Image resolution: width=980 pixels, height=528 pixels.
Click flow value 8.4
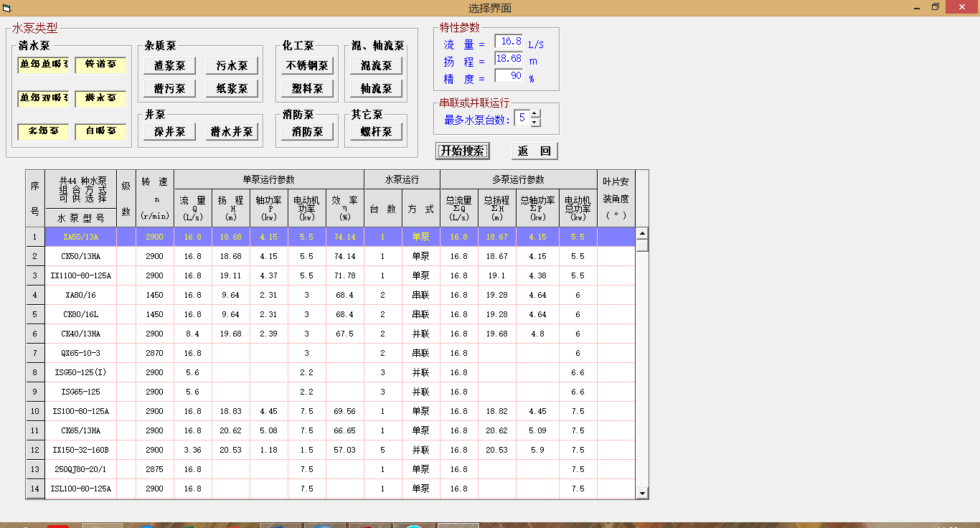click(193, 334)
